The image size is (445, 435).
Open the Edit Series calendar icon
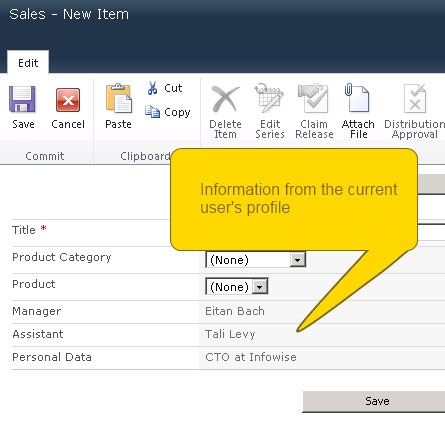pos(269,98)
